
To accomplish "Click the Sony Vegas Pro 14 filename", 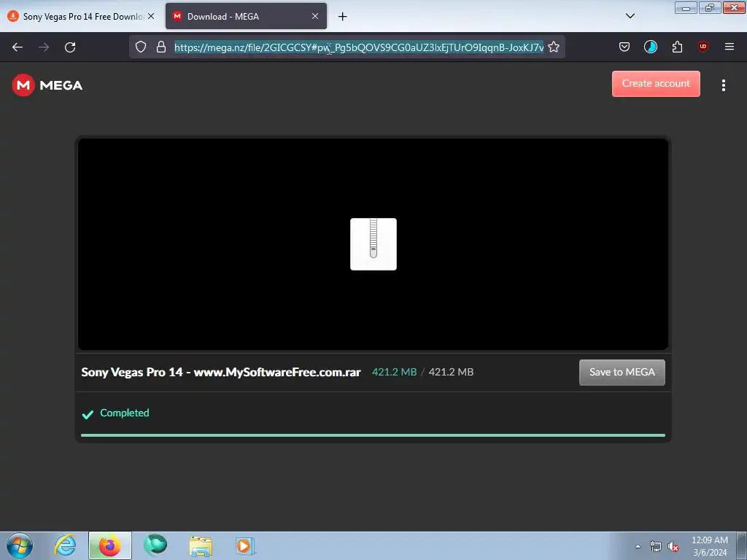I will [x=221, y=372].
